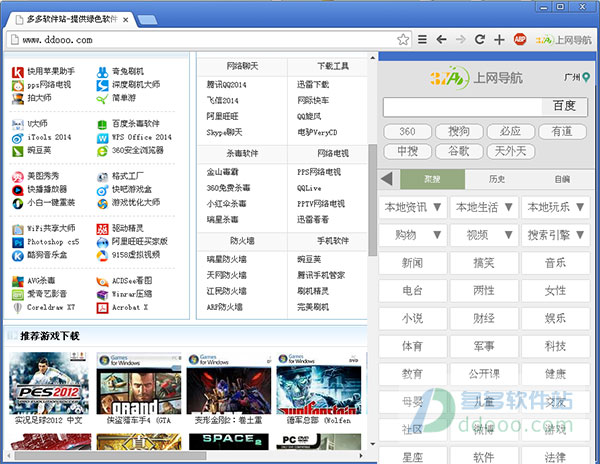Open the 音乐 category button
This screenshot has width=600, height=464.
tap(555, 263)
